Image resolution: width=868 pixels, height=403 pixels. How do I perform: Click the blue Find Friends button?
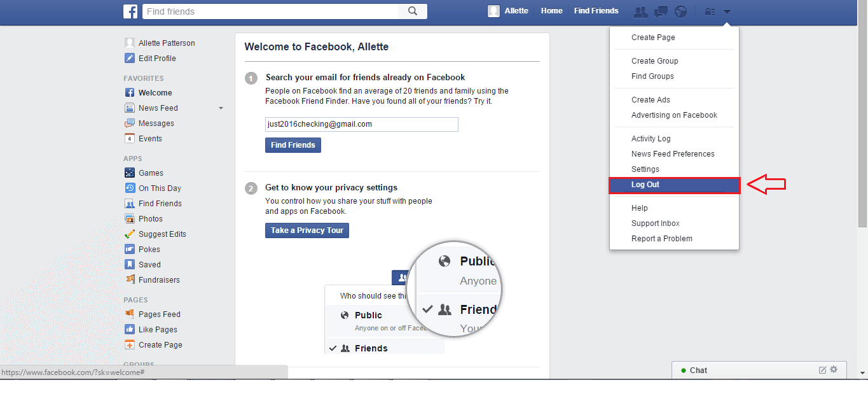click(293, 145)
